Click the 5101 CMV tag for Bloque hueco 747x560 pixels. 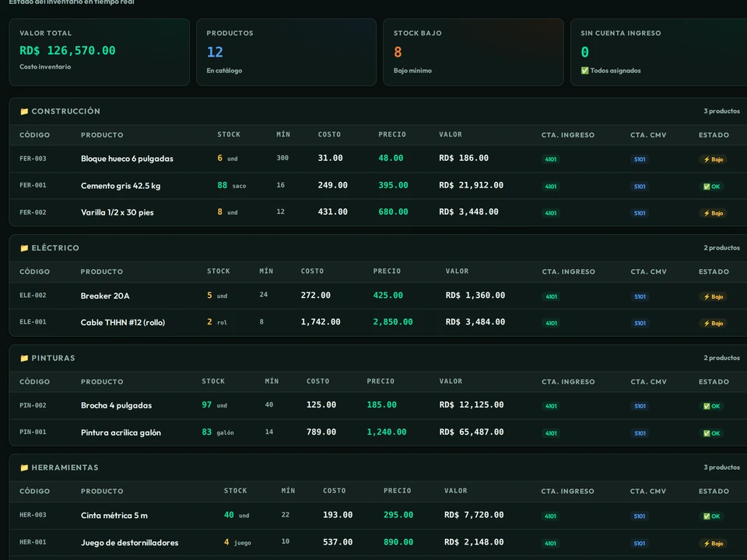640,159
